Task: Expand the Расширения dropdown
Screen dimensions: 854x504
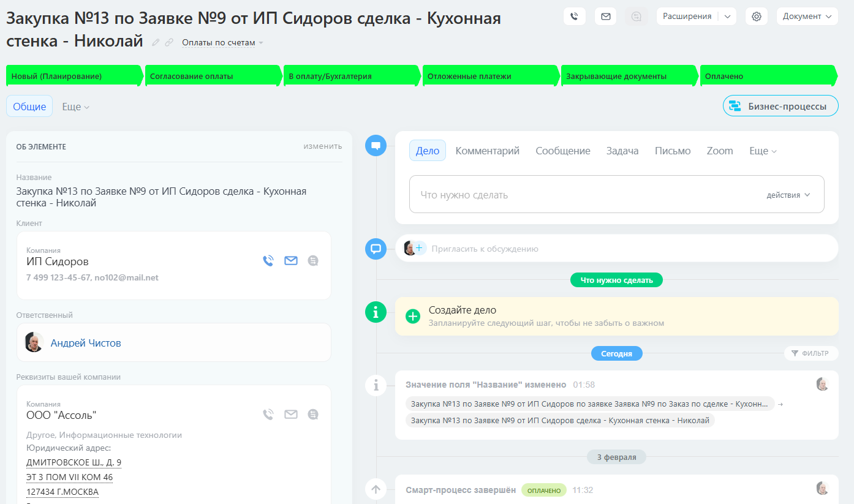Action: coord(727,17)
